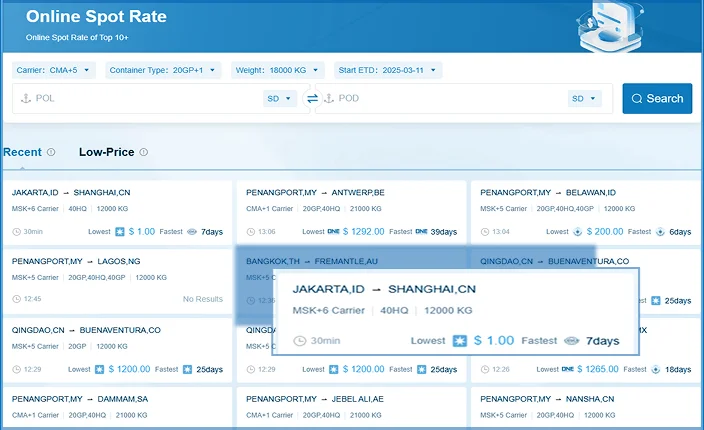Image resolution: width=704 pixels, height=430 pixels.
Task: Click clock icon on Penangport to Lagos card
Action: (x=16, y=298)
